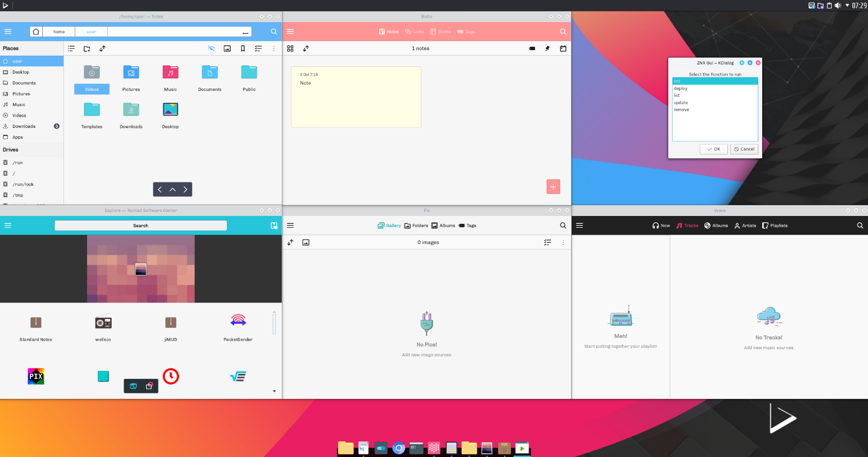Viewport: 868px width, 457px height.
Task: Toggle hidden files visibility in Index
Action: tap(212, 49)
